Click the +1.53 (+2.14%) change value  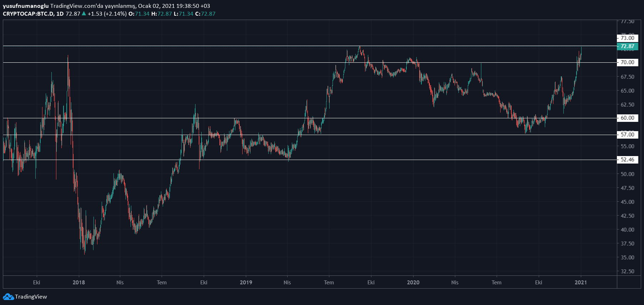107,14
